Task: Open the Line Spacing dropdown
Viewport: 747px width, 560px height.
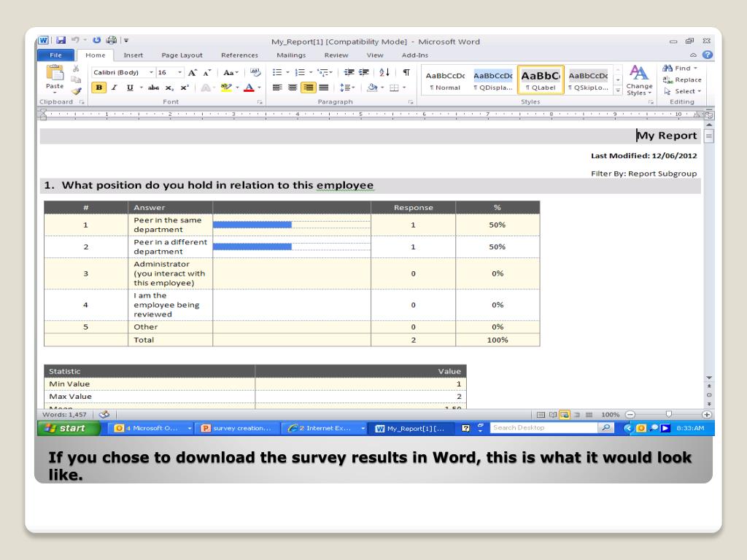Action: coord(347,87)
